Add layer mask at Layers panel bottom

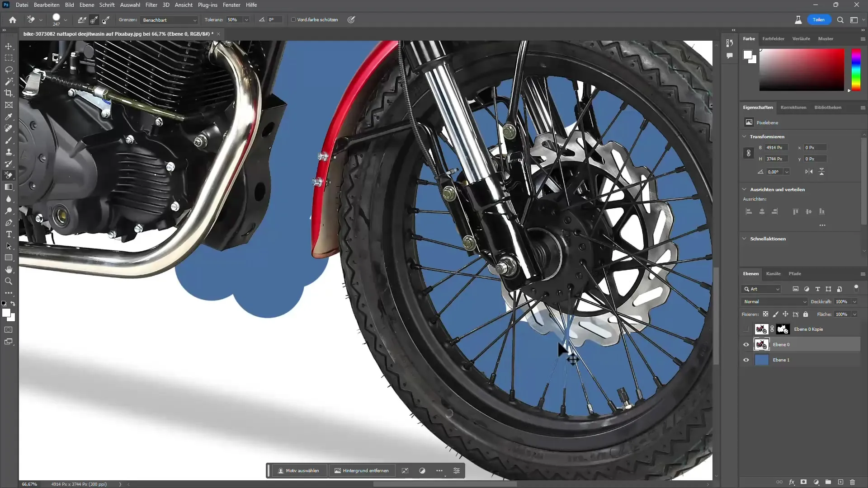click(803, 482)
